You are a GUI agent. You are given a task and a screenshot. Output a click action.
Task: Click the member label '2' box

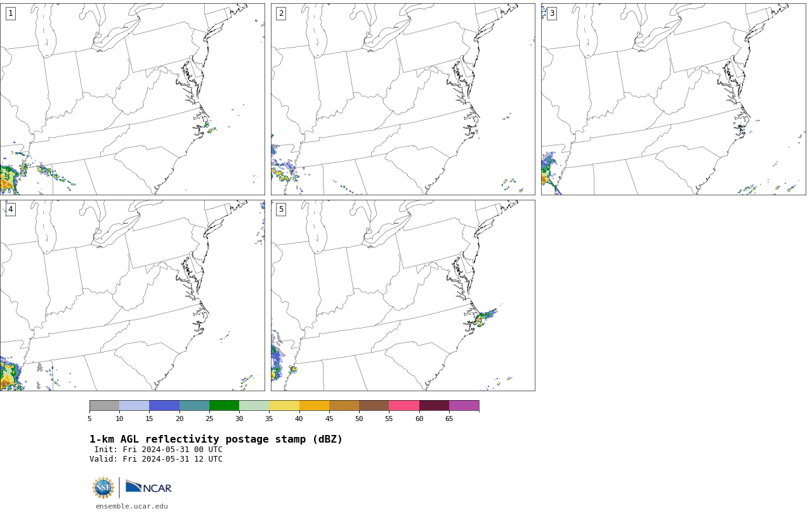coord(281,13)
